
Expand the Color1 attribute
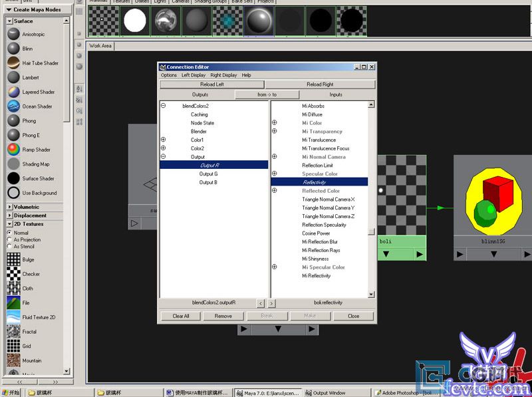pos(163,140)
